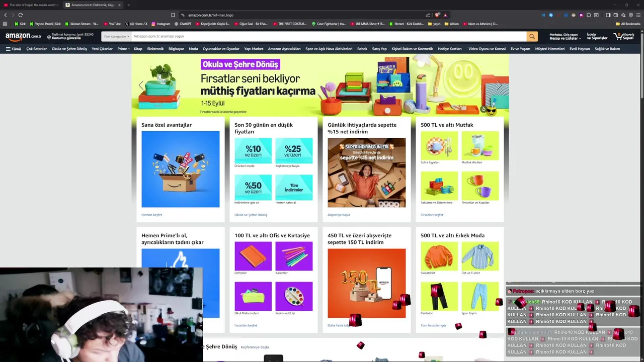Open Kick bookmark in bookmarks bar
This screenshot has width=644, height=362.
(21, 24)
